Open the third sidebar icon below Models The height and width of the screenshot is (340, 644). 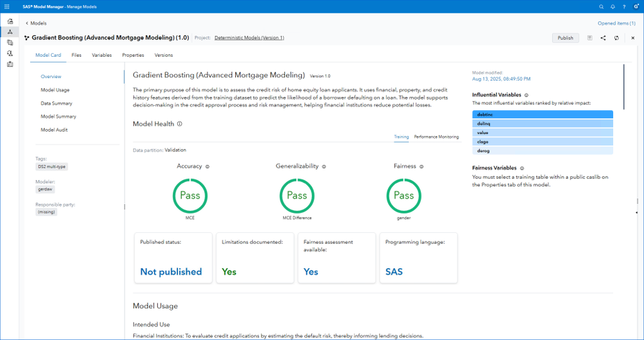tap(10, 43)
